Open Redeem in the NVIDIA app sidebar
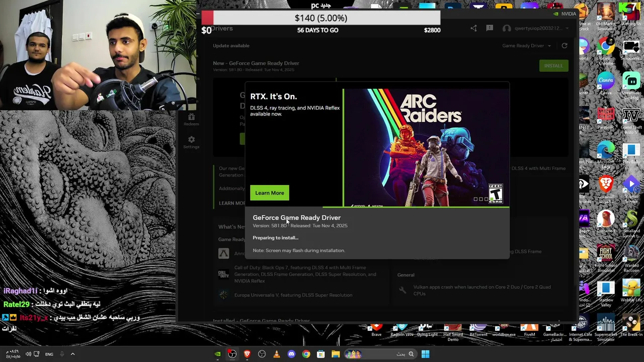This screenshot has height=362, width=644. pyautogui.click(x=191, y=120)
